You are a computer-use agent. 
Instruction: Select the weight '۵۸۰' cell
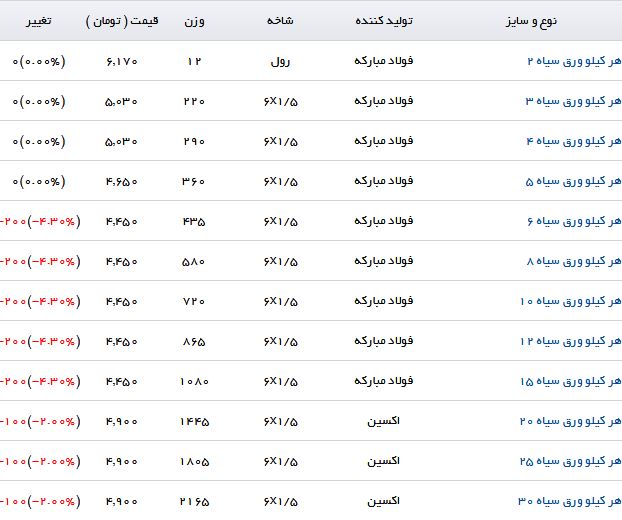(x=194, y=262)
